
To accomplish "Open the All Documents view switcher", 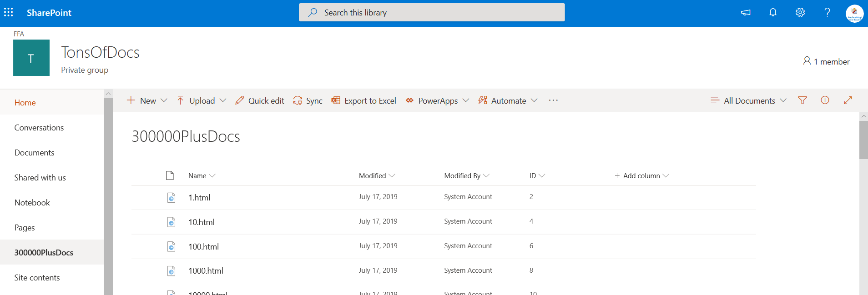I will coord(748,100).
